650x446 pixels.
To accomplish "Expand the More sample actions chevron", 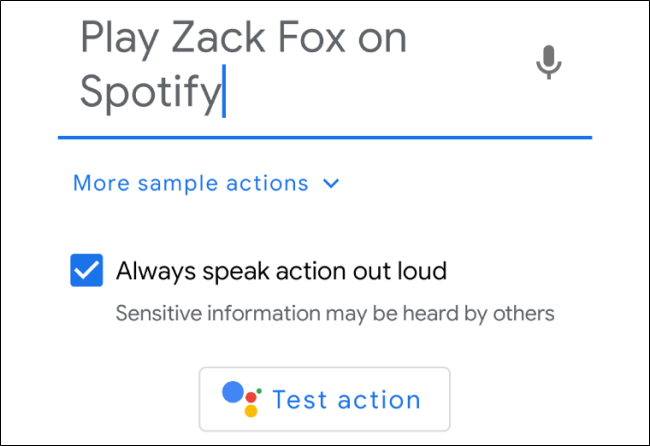I will coord(332,184).
